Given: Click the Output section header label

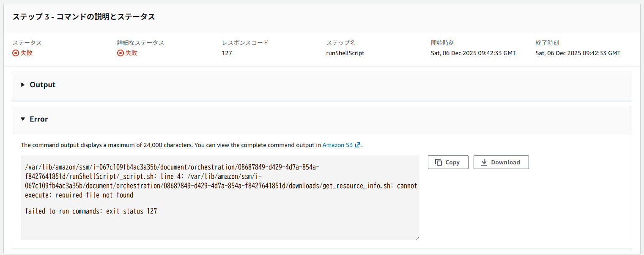Looking at the screenshot, I should click(x=42, y=85).
